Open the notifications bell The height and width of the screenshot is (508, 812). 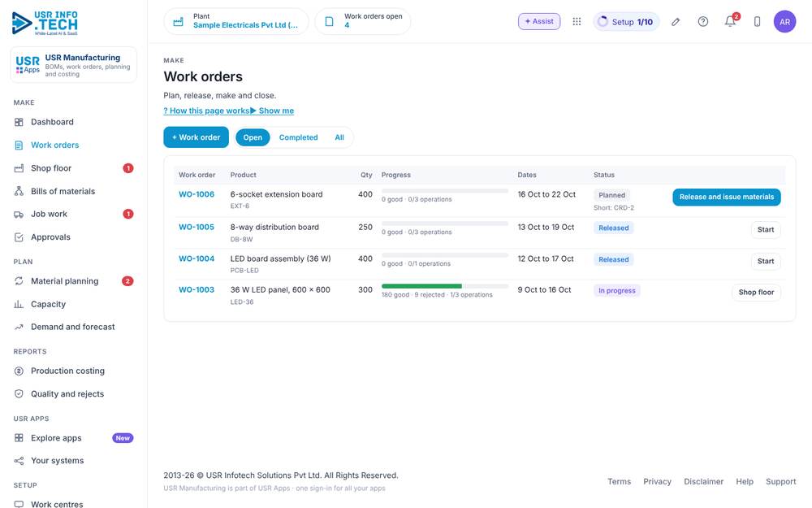[x=730, y=21]
